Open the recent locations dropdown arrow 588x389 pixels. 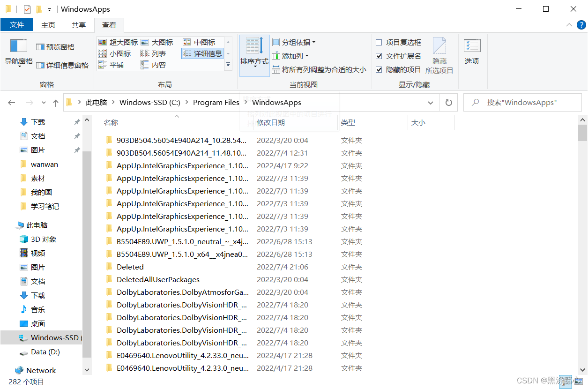(x=44, y=103)
